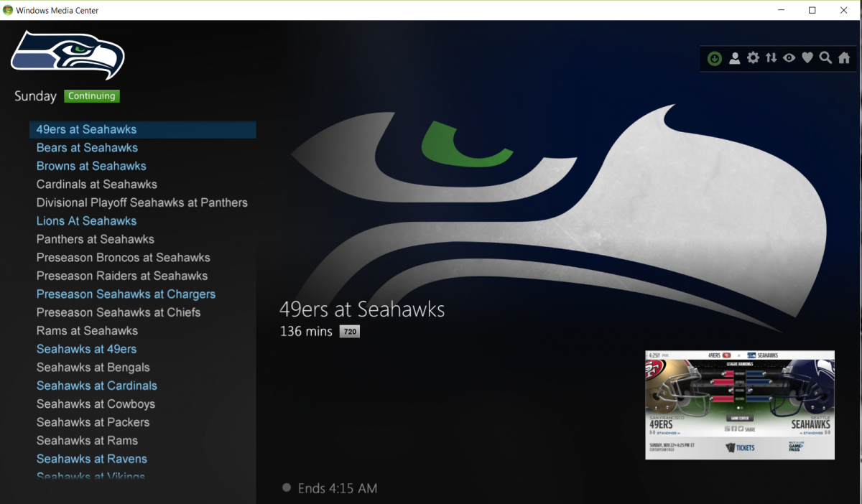
Task: Click the green download arrow icon
Action: tap(714, 58)
